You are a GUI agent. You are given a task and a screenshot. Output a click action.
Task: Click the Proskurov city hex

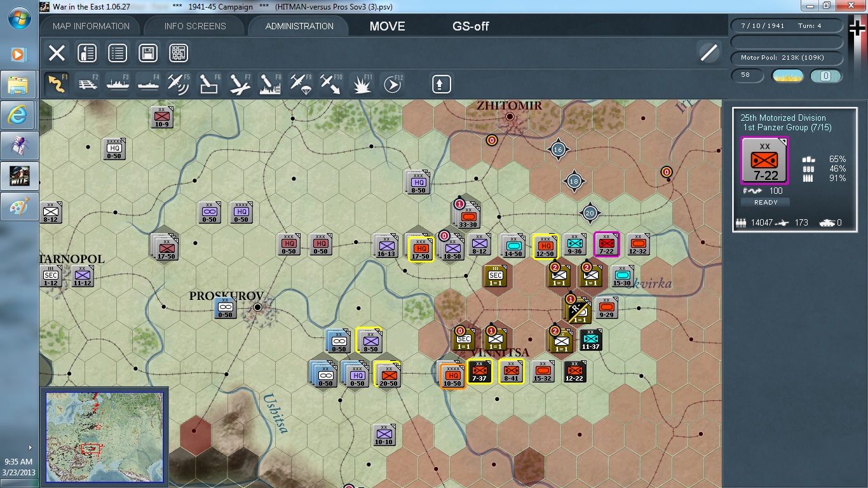click(x=258, y=308)
